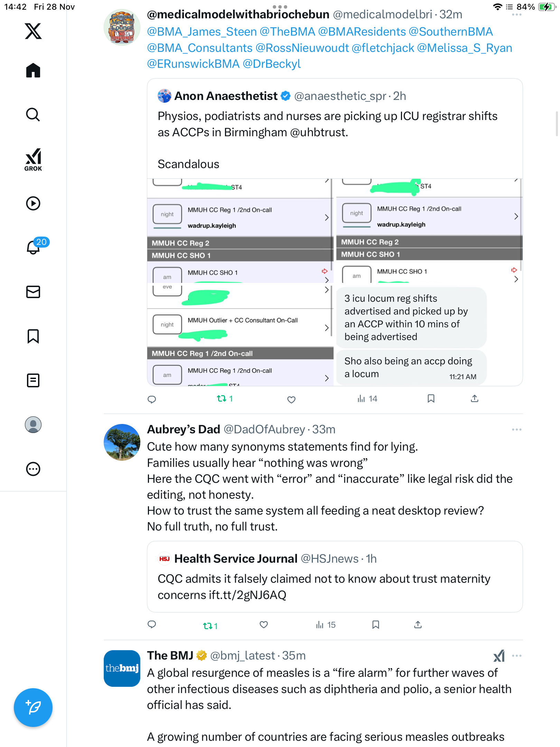Tap the compose new post button

click(33, 708)
